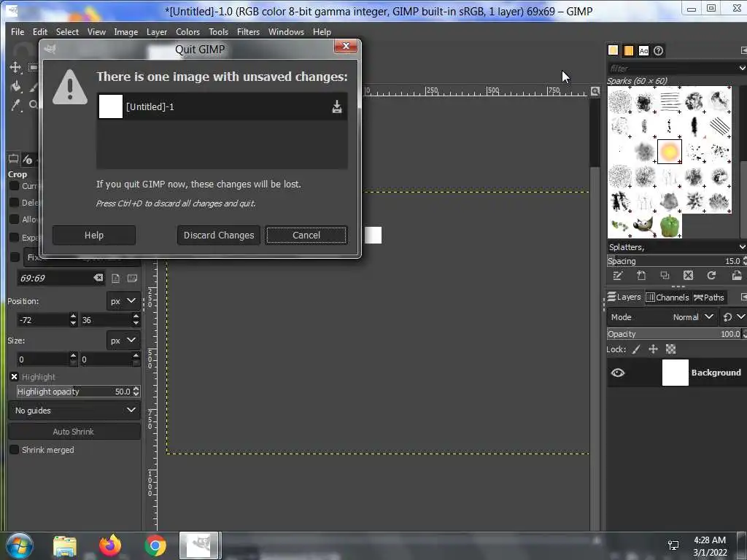Click the layer mode switch icon
The width and height of the screenshot is (747, 560).
click(x=727, y=317)
